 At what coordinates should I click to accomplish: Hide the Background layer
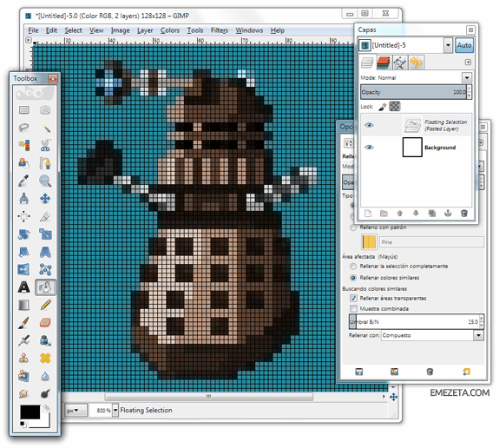(x=369, y=147)
